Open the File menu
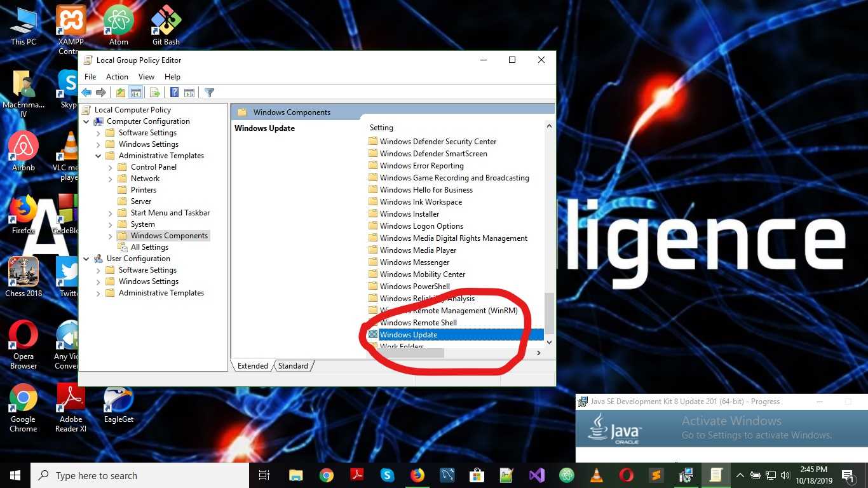 pyautogui.click(x=90, y=76)
